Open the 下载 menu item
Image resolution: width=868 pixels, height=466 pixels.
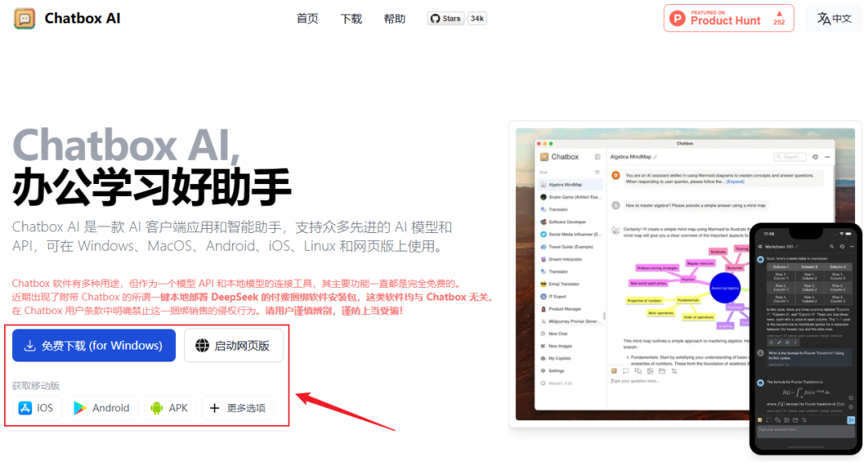pyautogui.click(x=351, y=18)
